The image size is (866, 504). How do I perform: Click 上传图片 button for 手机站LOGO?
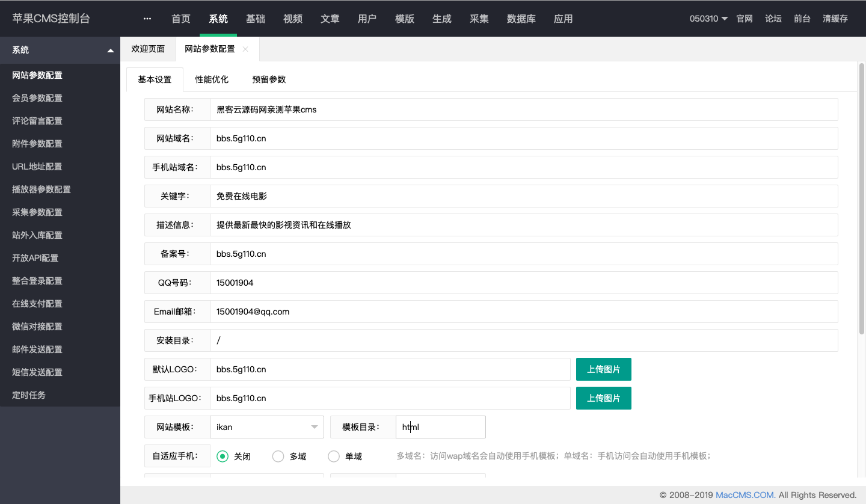603,398
